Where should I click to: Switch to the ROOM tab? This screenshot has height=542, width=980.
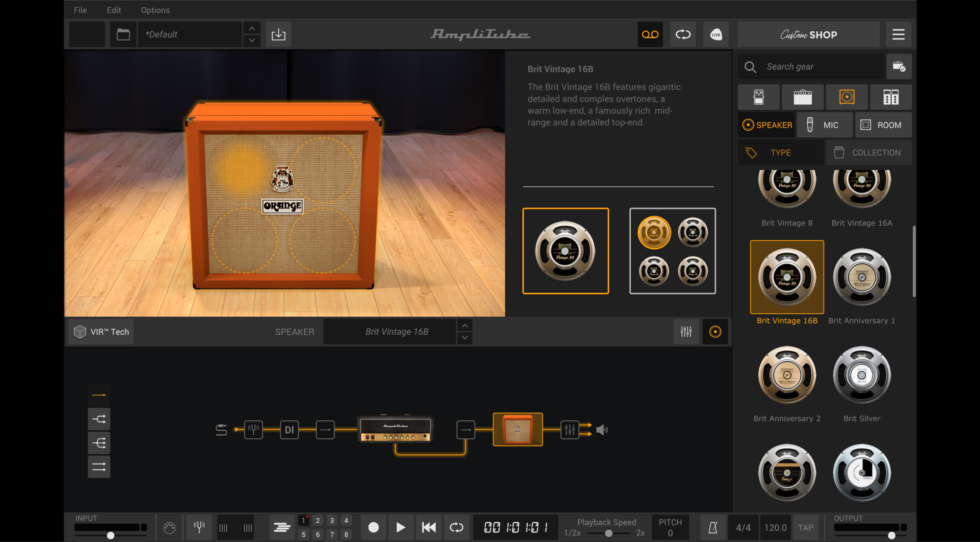883,125
